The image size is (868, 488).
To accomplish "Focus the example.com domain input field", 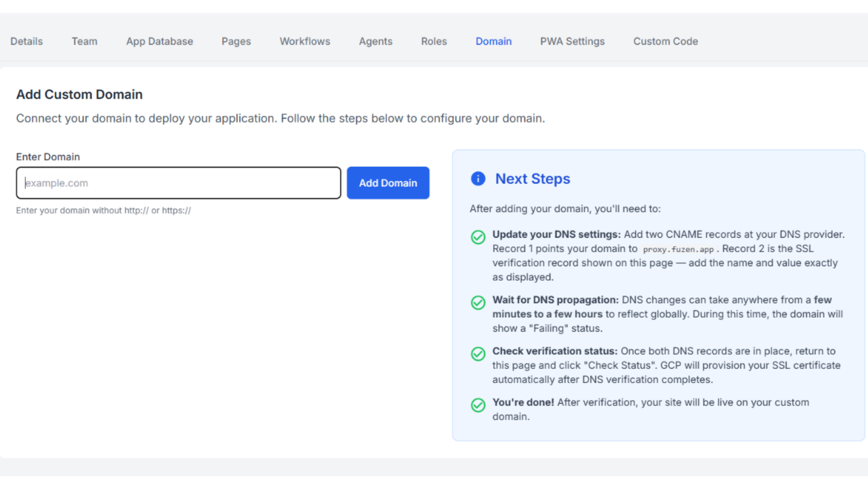I will [x=178, y=183].
